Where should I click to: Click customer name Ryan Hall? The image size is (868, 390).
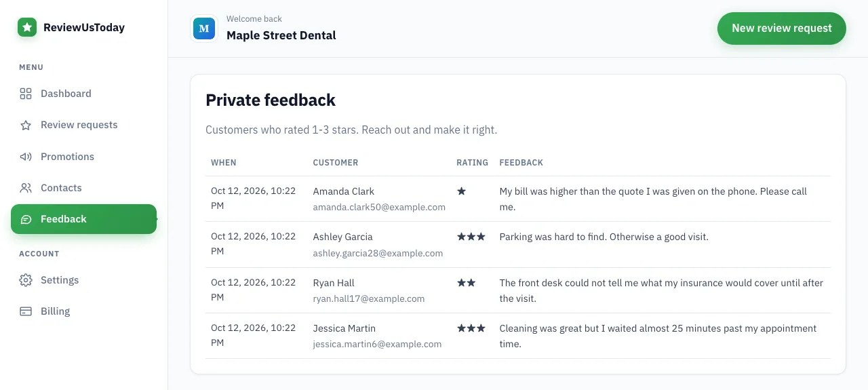(334, 283)
